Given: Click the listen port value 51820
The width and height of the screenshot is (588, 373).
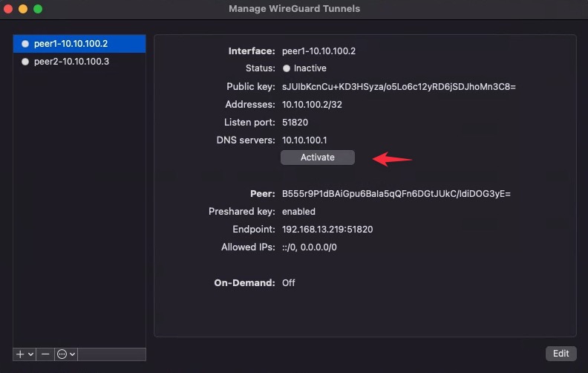Looking at the screenshot, I should pos(295,123).
